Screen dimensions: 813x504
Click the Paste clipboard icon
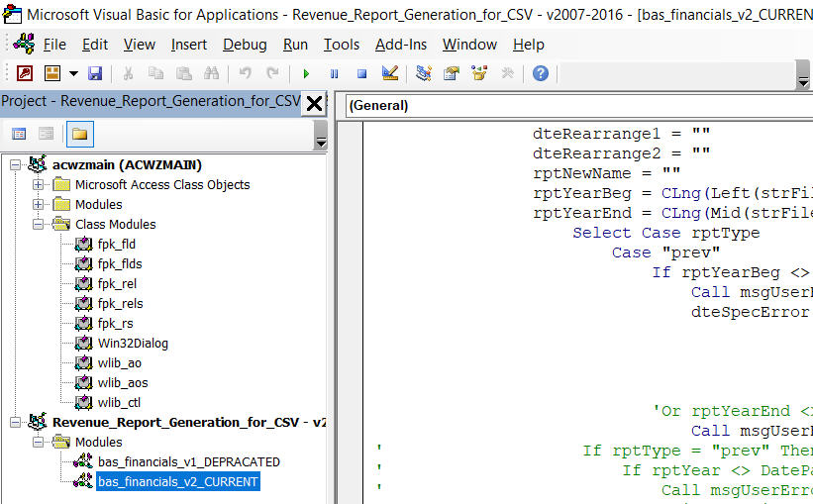pos(183,73)
